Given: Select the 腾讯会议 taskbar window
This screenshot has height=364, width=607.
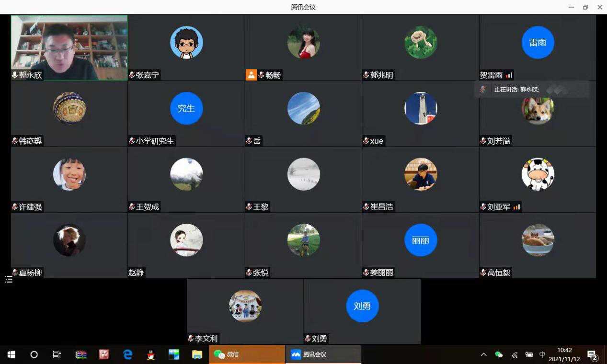Looking at the screenshot, I should [323, 354].
